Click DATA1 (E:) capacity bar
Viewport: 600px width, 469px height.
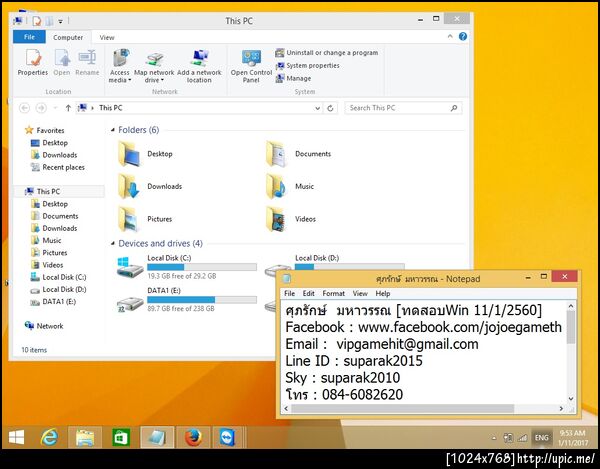pyautogui.click(x=202, y=300)
